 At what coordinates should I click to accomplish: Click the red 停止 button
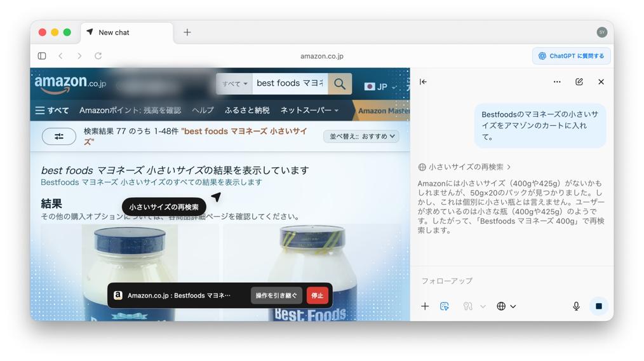point(317,296)
